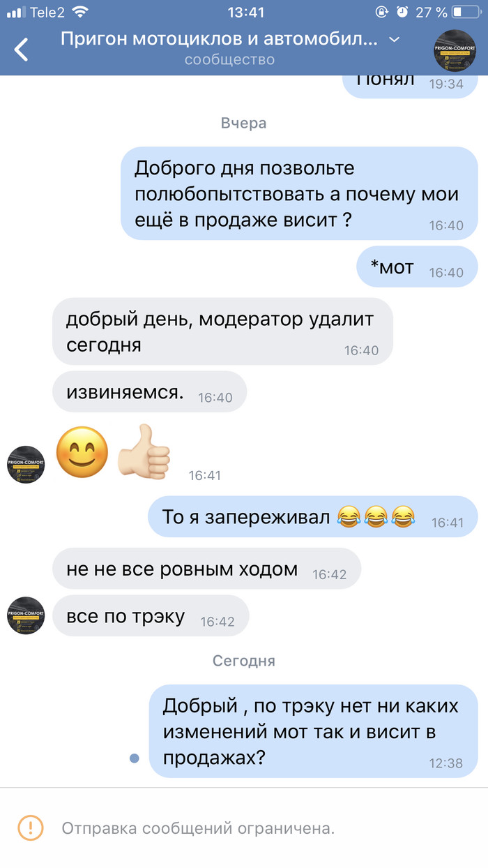Tap the Отправка сообщений ограничена text
The height and width of the screenshot is (868, 488).
coord(199,829)
